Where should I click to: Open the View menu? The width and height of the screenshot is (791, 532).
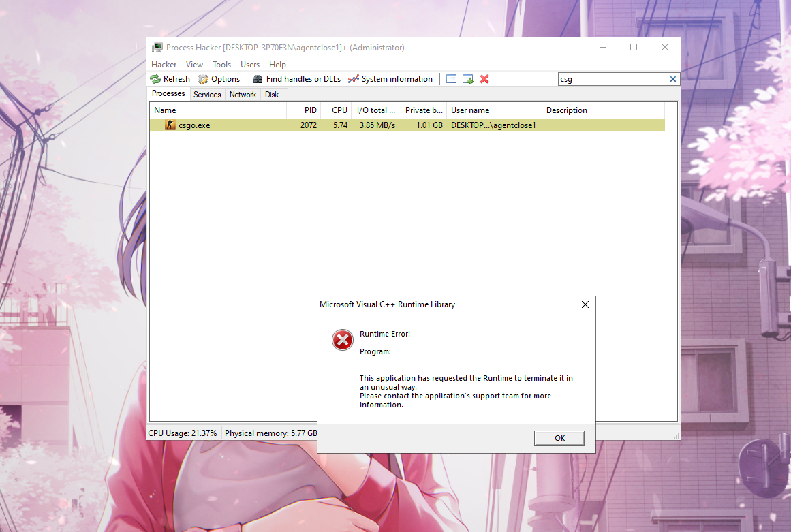tap(194, 65)
